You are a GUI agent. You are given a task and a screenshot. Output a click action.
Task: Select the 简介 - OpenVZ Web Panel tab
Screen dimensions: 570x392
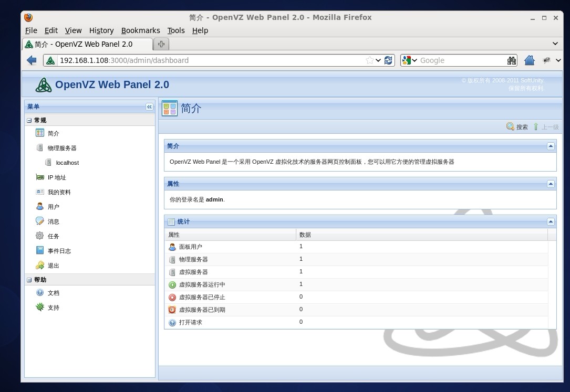point(87,44)
